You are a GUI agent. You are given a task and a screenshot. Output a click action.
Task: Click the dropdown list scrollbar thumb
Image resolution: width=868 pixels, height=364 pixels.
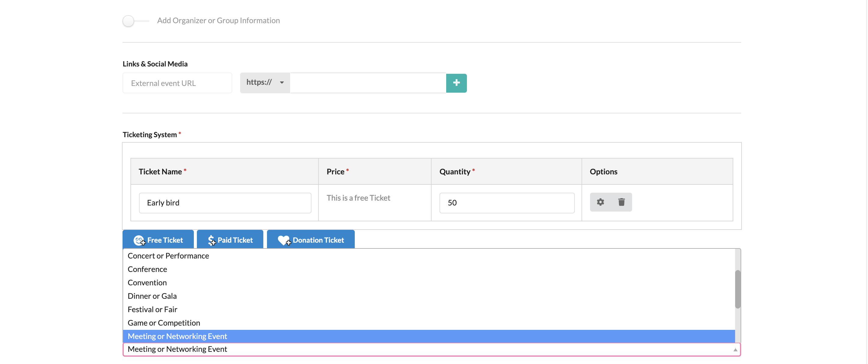pyautogui.click(x=738, y=289)
